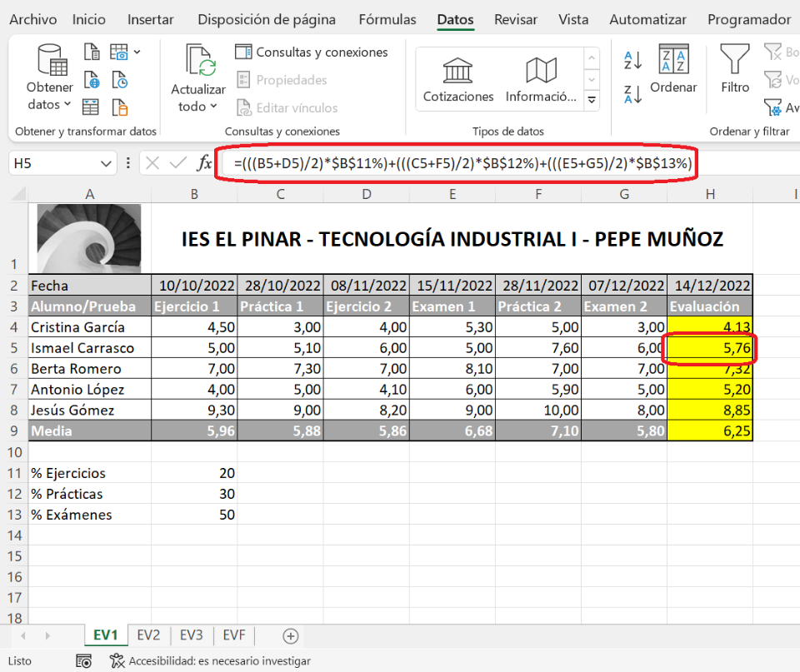The image size is (800, 672).
Task: Open the Actualizar todo dropdown arrow
Action: click(x=213, y=107)
